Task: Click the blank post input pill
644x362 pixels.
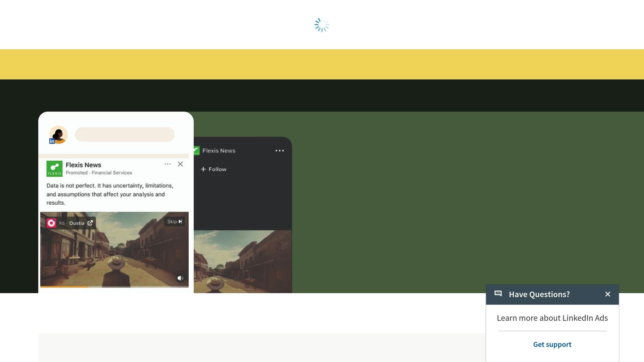Action: (125, 134)
